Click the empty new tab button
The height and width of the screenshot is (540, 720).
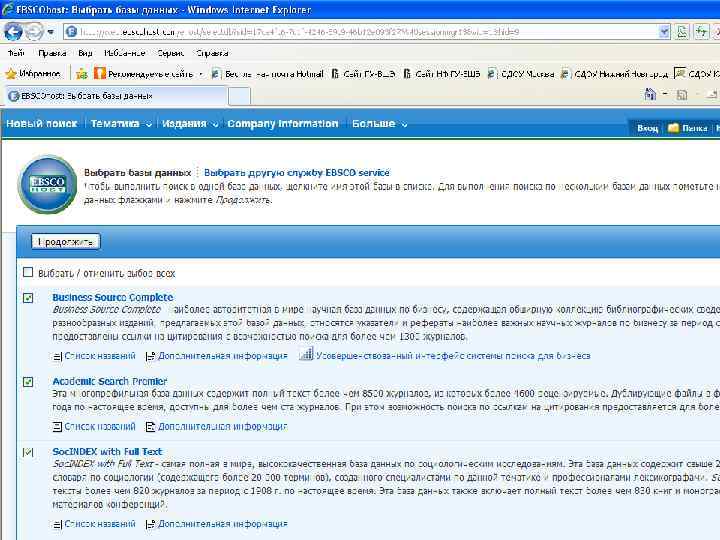[x=239, y=96]
